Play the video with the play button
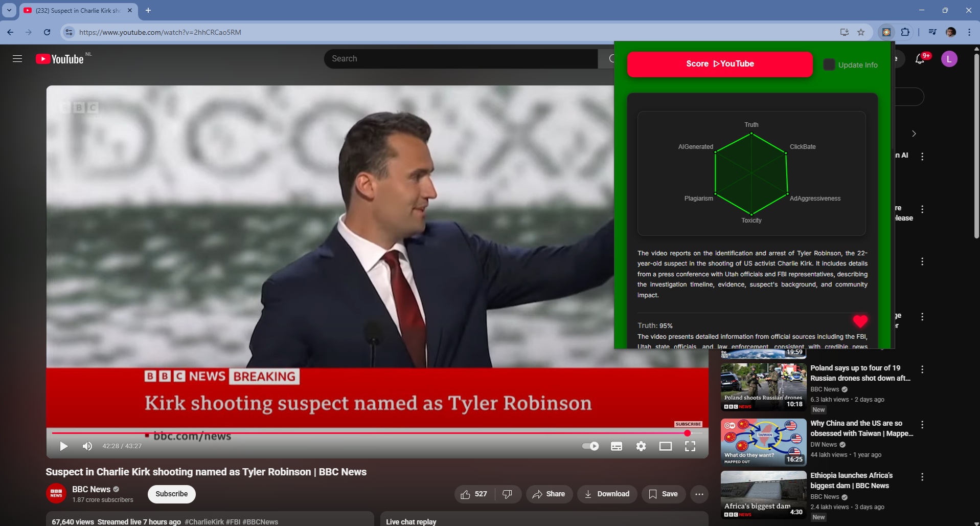This screenshot has width=980, height=526. pyautogui.click(x=64, y=446)
